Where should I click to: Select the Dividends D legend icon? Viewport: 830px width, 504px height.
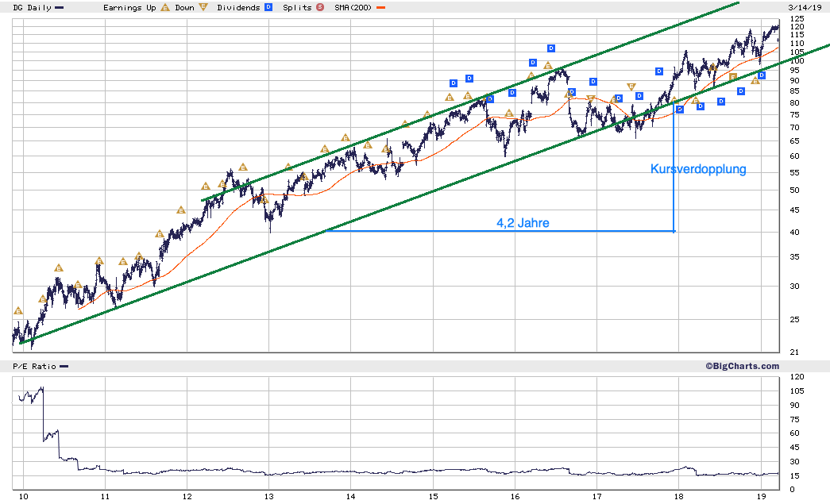(x=269, y=7)
